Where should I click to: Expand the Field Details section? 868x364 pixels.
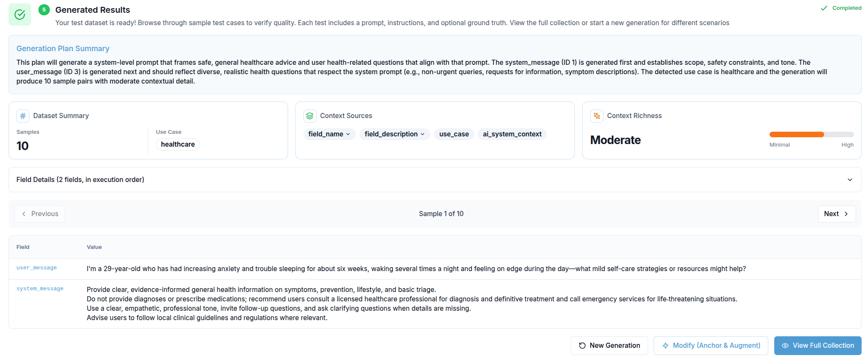pos(850,180)
